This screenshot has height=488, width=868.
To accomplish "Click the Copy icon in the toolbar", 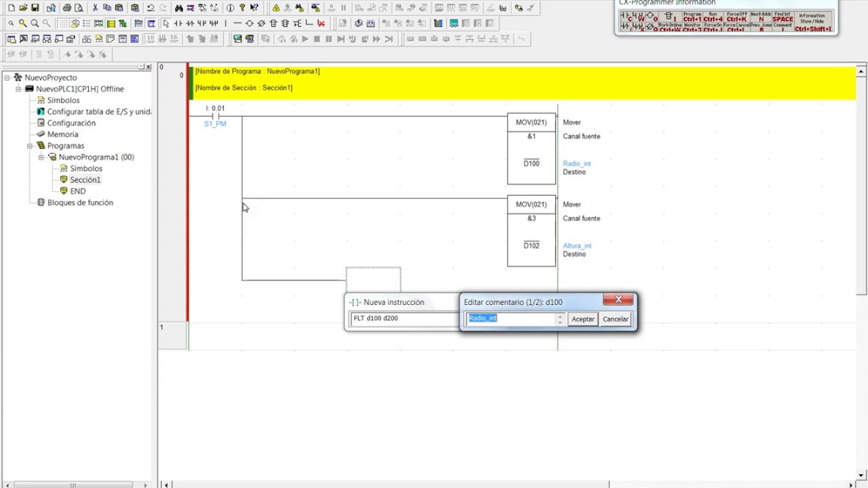I will click(x=106, y=8).
